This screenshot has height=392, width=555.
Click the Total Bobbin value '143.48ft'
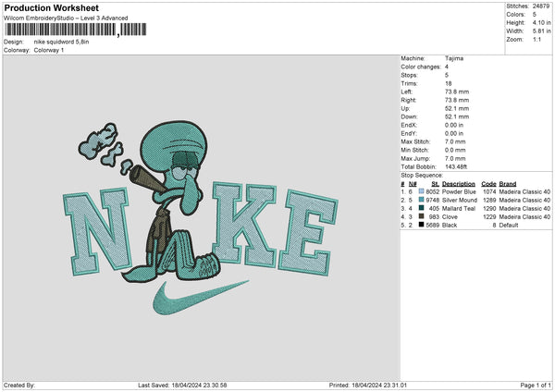coord(456,166)
